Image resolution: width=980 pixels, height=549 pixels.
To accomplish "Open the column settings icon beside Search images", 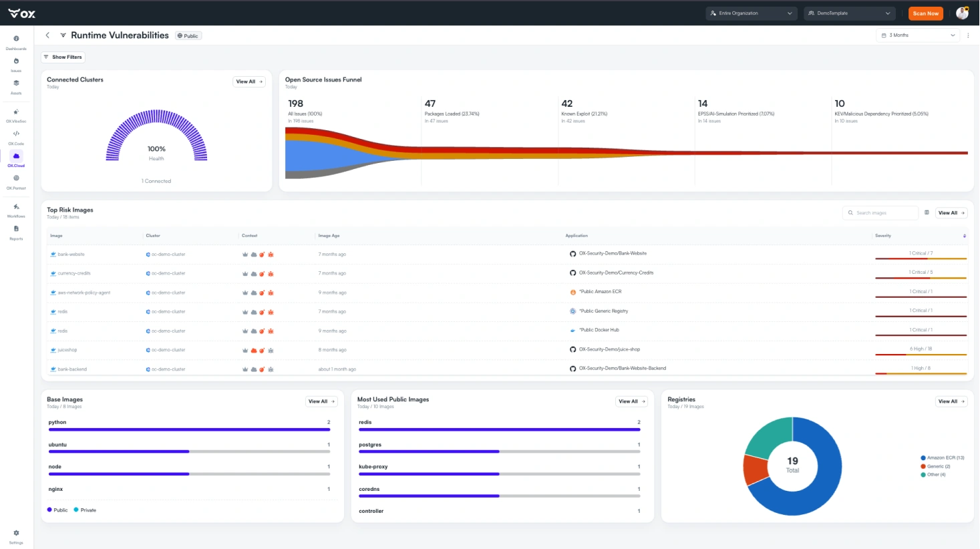I will pos(927,212).
